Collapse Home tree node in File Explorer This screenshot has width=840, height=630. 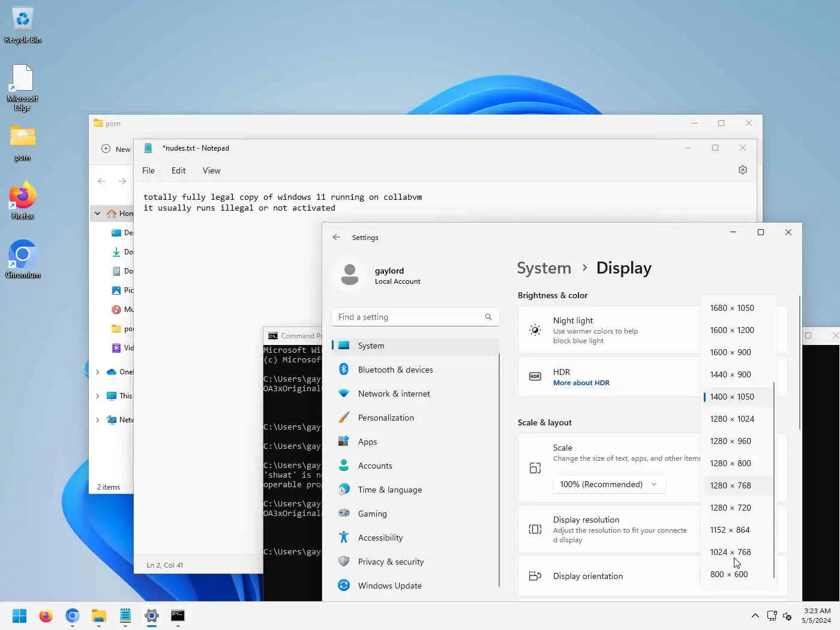coord(97,213)
